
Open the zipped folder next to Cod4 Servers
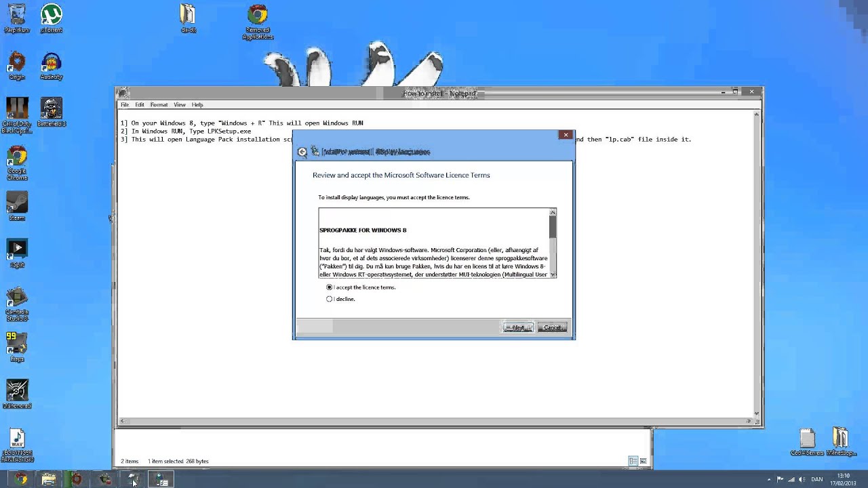(x=840, y=443)
